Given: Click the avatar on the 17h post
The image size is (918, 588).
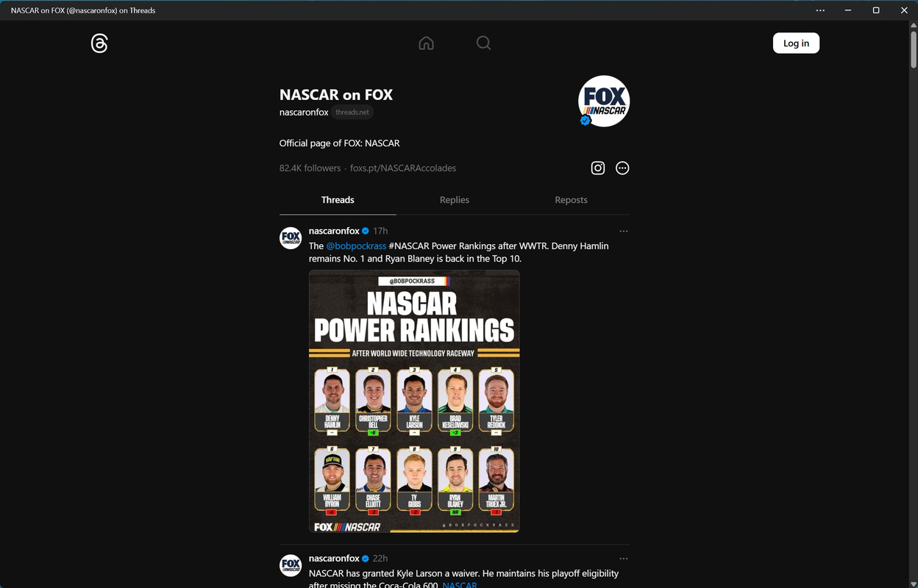Looking at the screenshot, I should tap(291, 238).
